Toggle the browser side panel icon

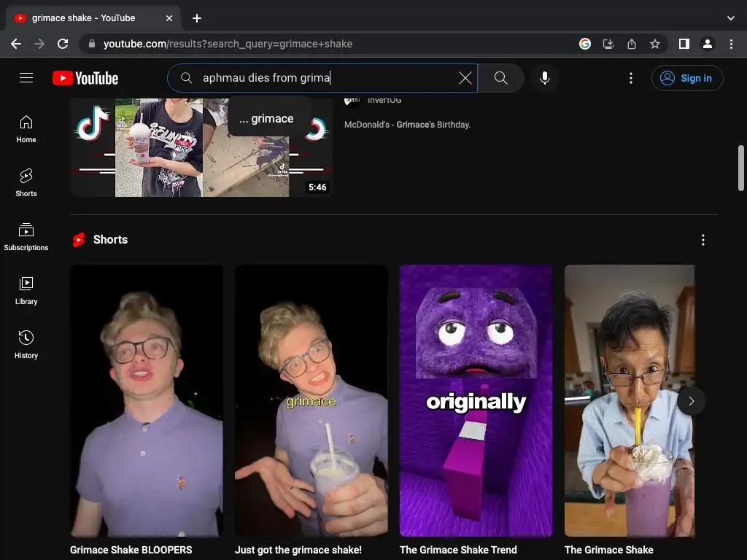(684, 44)
